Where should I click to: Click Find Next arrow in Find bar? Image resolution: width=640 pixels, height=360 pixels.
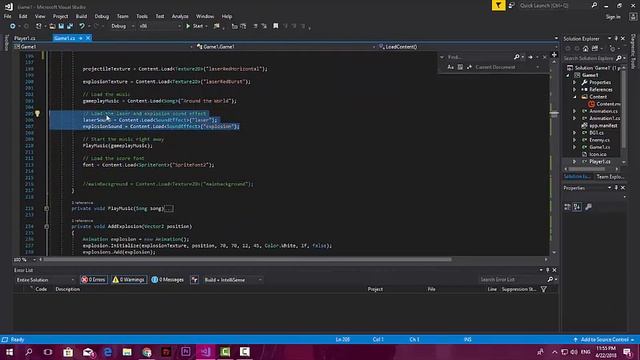click(x=530, y=57)
